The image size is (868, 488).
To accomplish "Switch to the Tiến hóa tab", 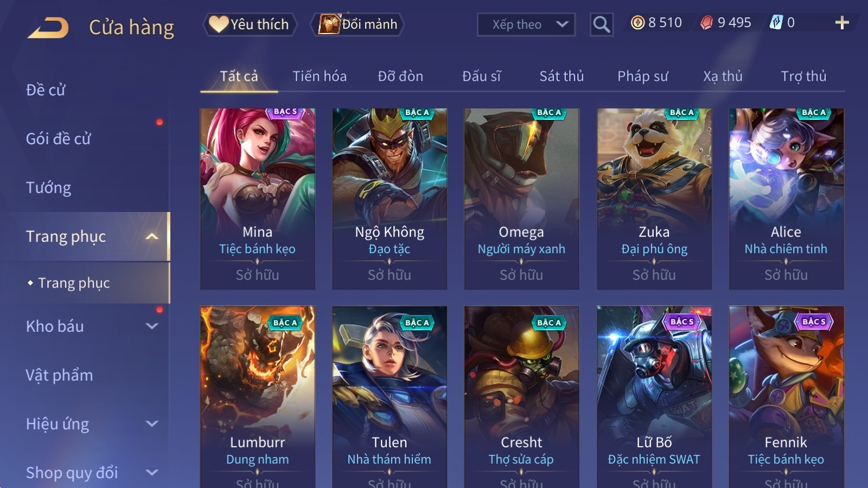I will point(320,76).
